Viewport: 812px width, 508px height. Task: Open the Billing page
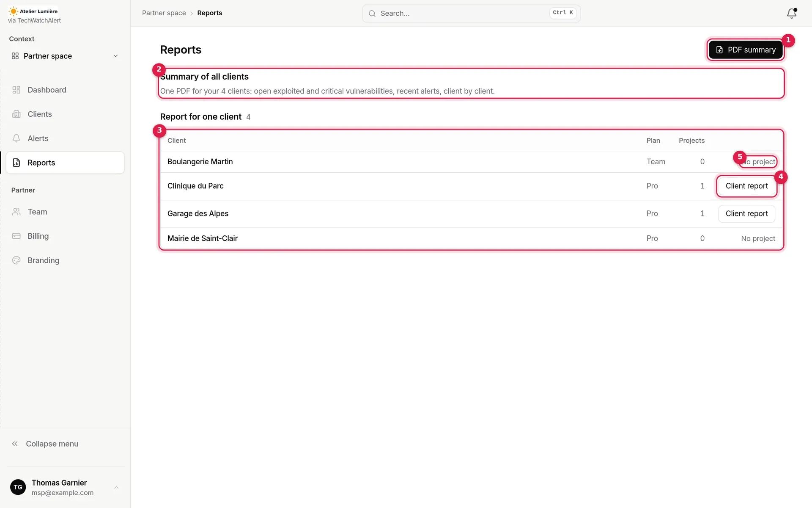click(65, 236)
